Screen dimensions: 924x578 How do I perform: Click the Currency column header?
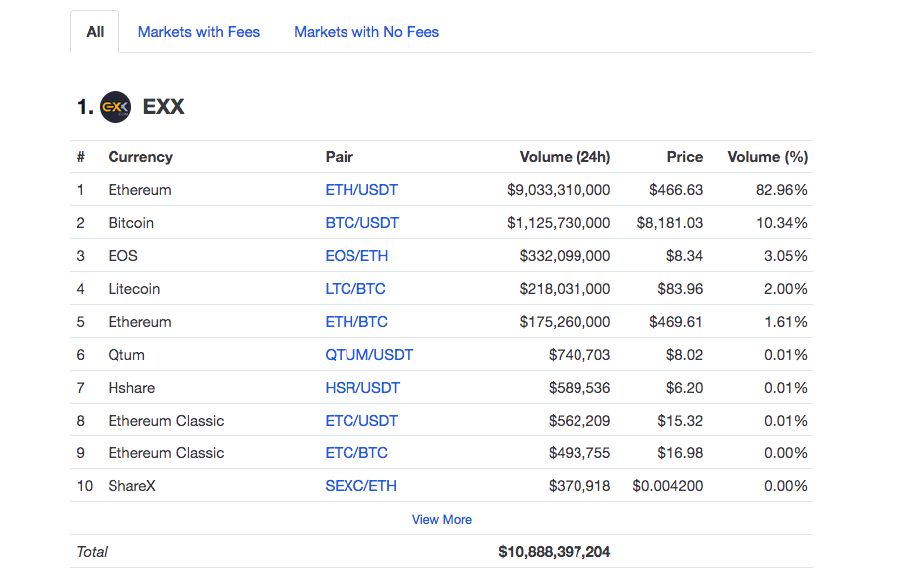(x=140, y=157)
